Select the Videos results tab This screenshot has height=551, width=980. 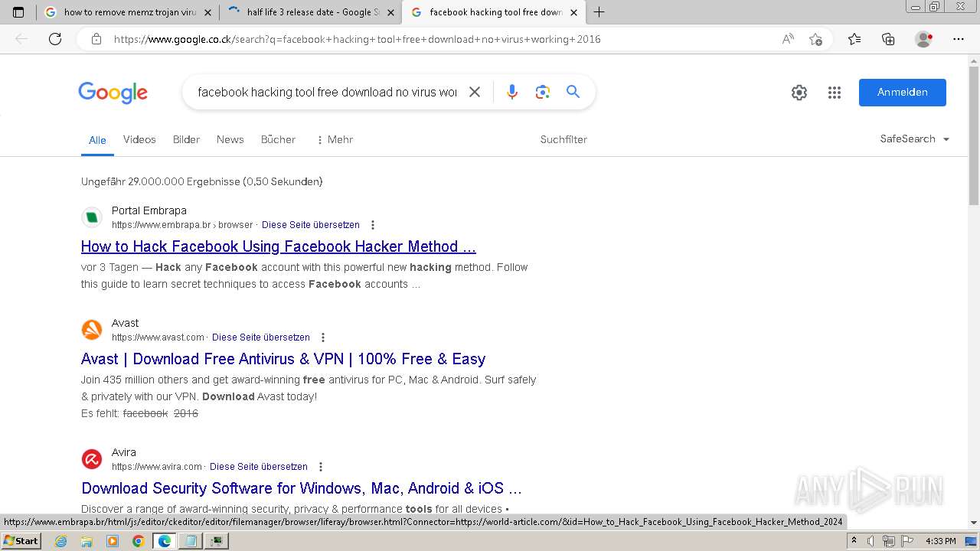(139, 139)
